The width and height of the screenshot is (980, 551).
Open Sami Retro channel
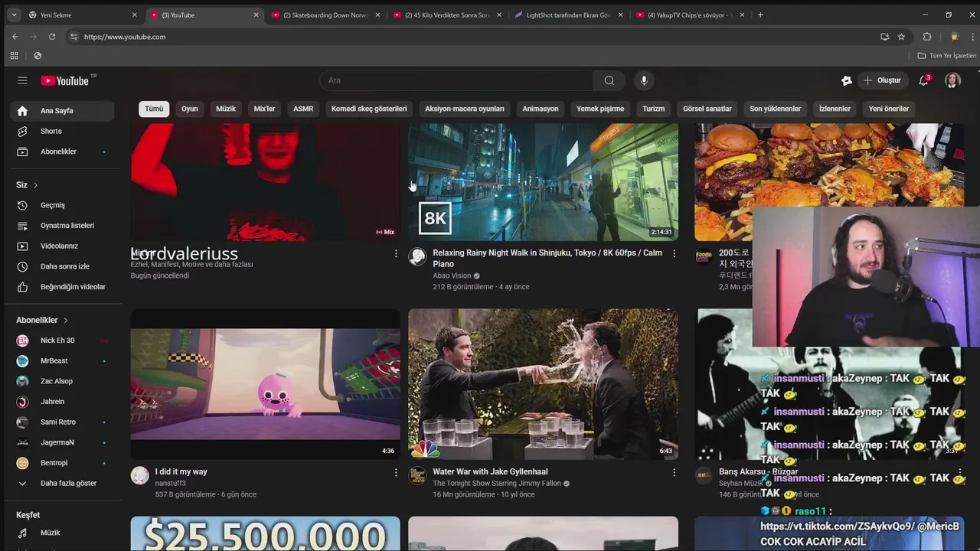click(63, 422)
